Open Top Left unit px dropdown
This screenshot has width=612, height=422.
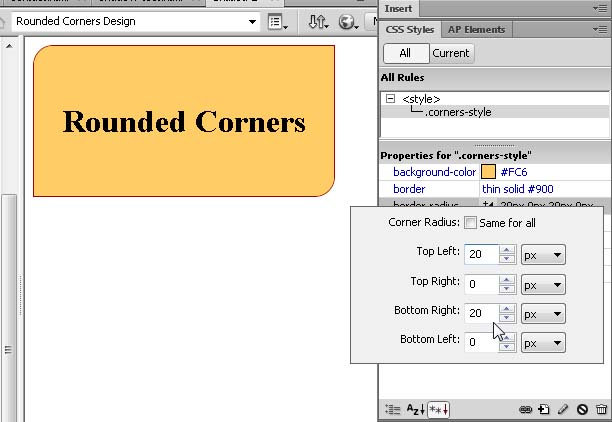click(543, 255)
